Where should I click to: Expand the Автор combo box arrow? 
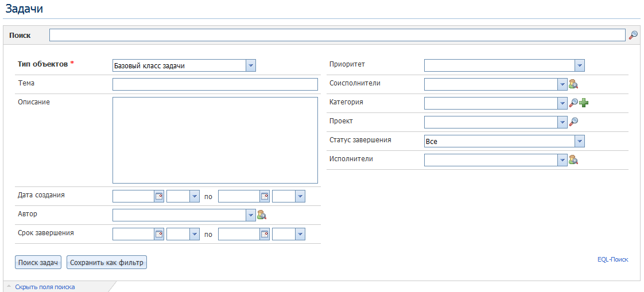(x=250, y=215)
